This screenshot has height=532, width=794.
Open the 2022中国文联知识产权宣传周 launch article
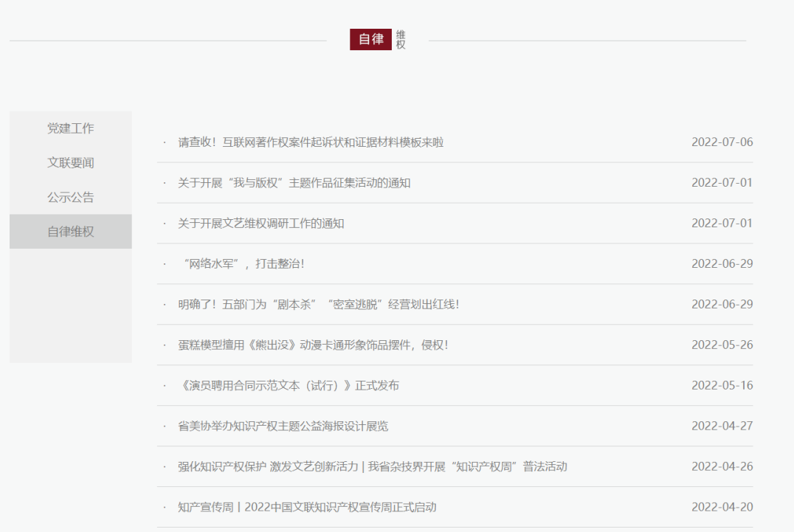click(307, 508)
